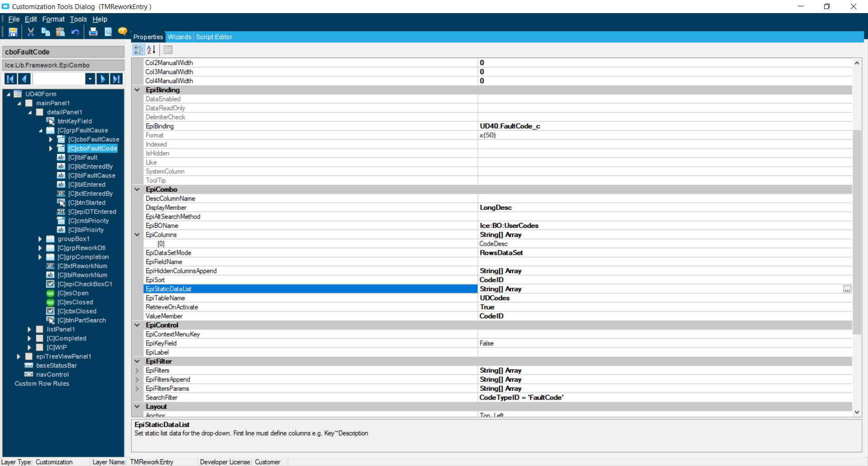Expand the [C]grpReworkDtl tree node
This screenshot has width=868, height=466.
[40, 248]
